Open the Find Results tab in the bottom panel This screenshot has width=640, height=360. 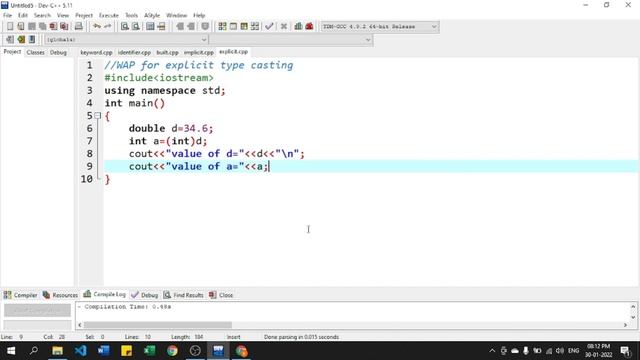pos(184,295)
